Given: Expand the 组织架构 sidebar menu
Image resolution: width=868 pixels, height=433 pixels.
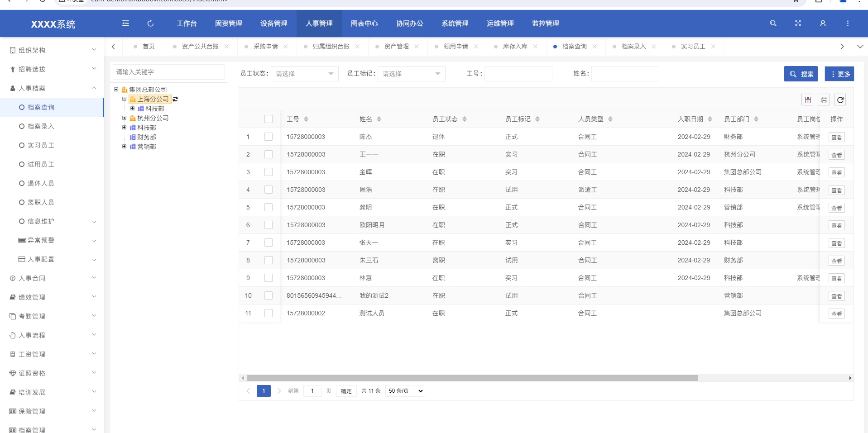Looking at the screenshot, I should [x=52, y=50].
